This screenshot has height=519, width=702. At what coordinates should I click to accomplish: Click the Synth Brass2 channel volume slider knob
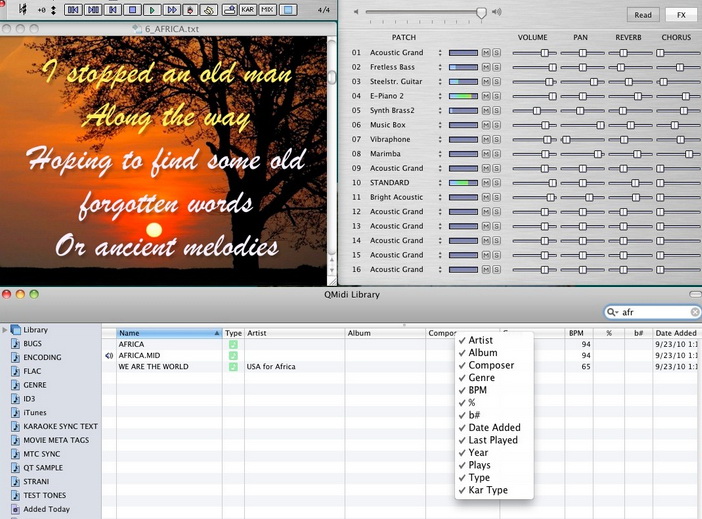536,111
